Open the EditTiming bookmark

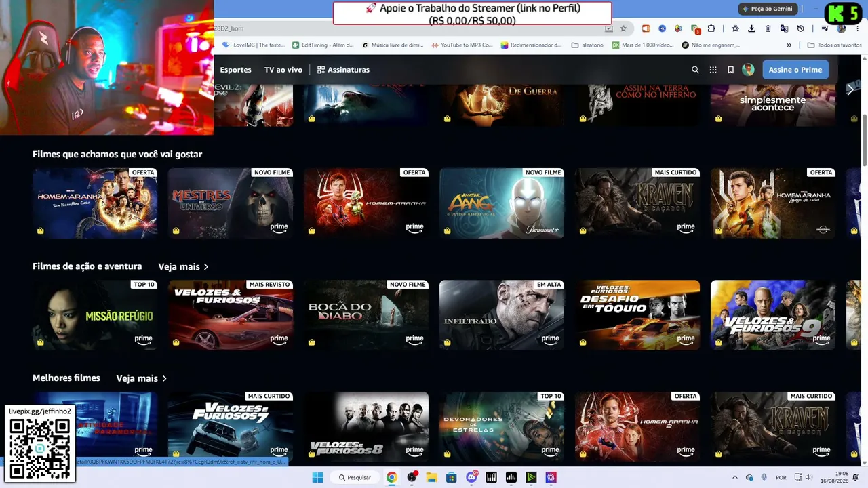pyautogui.click(x=323, y=45)
